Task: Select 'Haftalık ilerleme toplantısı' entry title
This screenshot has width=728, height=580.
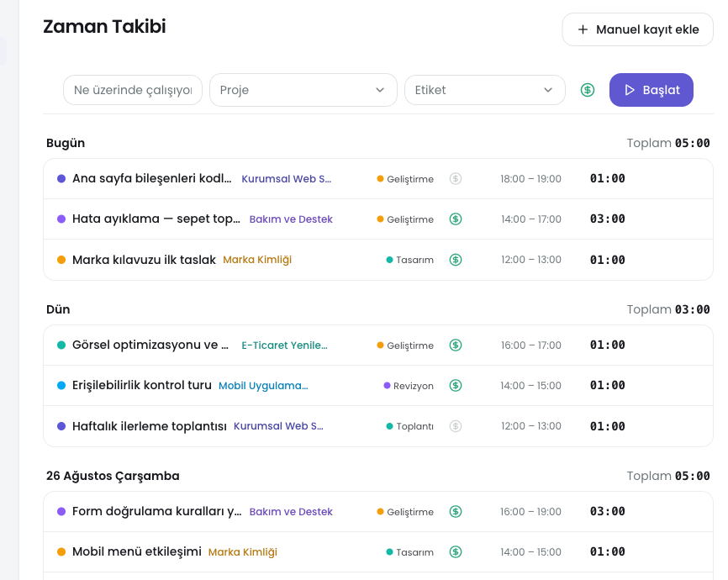Action: (x=150, y=426)
